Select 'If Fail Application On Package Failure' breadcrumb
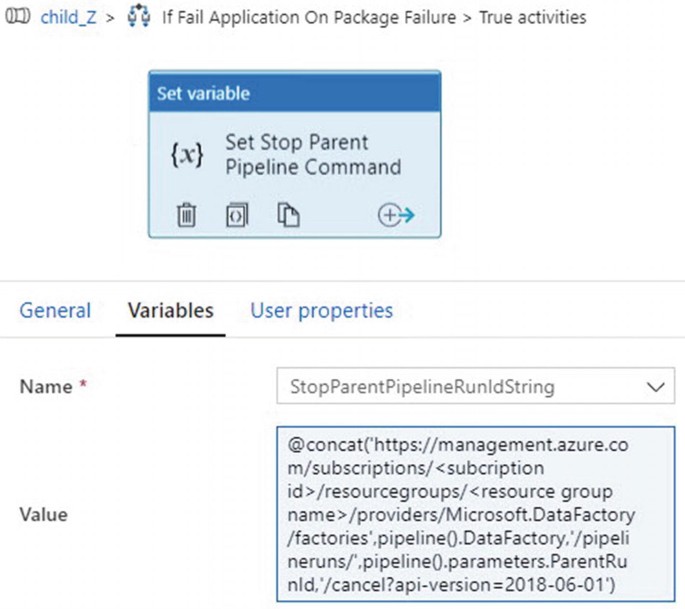Screen dimensions: 685x609 coord(309,18)
